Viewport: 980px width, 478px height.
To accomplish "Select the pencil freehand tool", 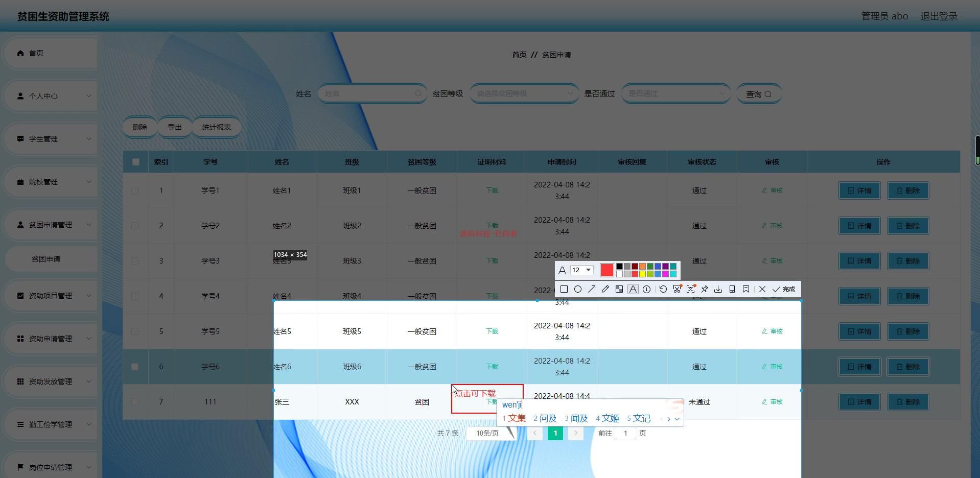I will point(605,289).
